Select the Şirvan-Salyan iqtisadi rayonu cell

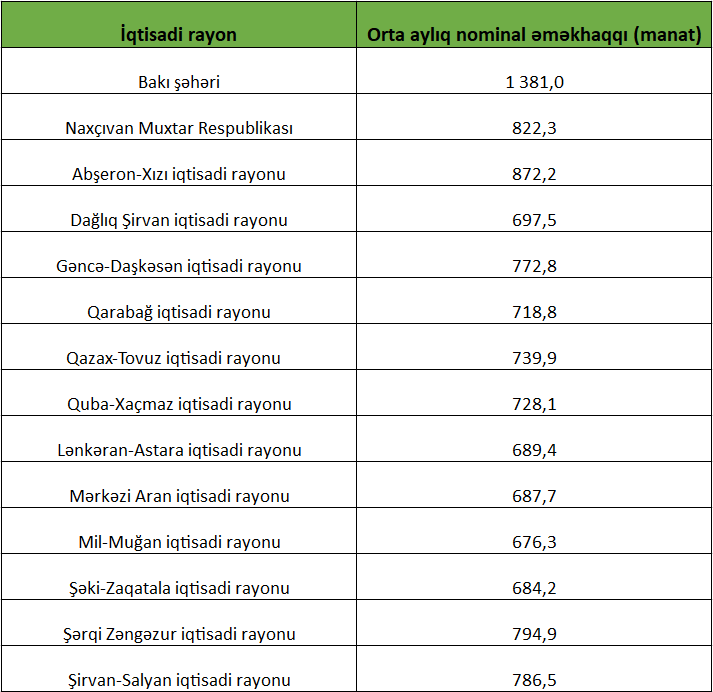tap(178, 679)
